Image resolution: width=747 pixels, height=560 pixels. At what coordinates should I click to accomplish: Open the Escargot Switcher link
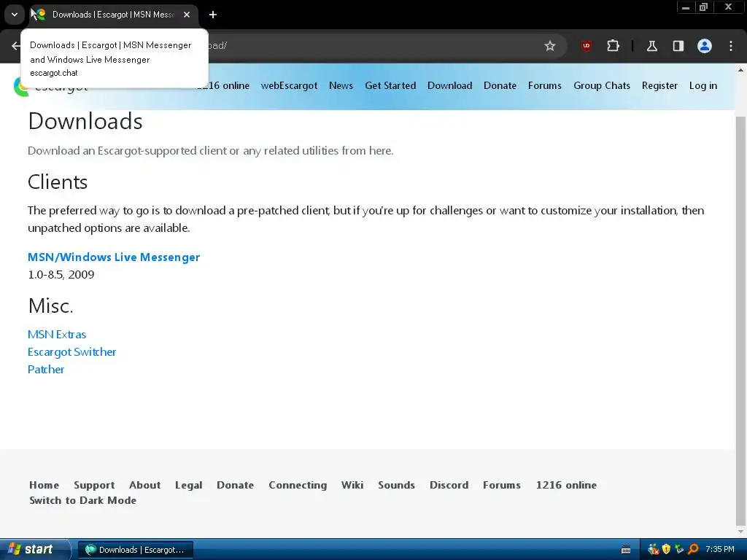click(72, 352)
